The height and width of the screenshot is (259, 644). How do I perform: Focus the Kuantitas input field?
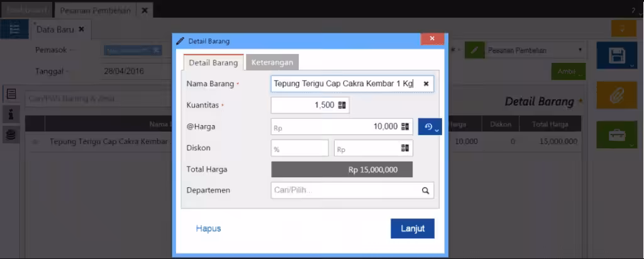click(310, 105)
